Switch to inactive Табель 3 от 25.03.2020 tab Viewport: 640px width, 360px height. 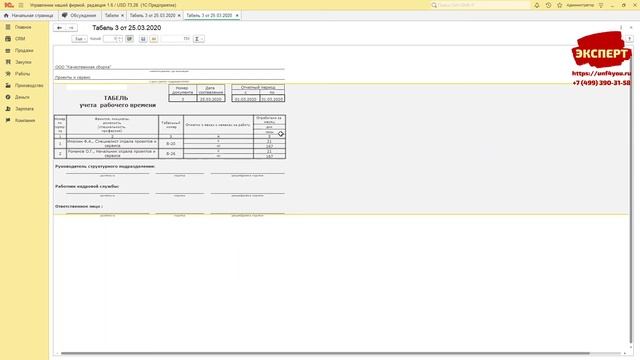pos(152,16)
